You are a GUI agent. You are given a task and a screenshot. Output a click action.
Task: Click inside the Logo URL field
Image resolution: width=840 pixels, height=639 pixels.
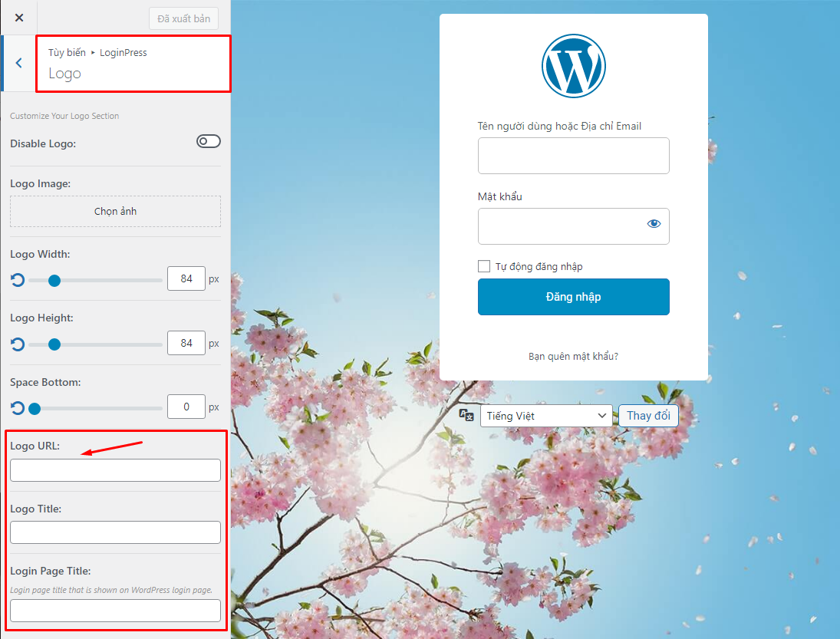tap(115, 469)
